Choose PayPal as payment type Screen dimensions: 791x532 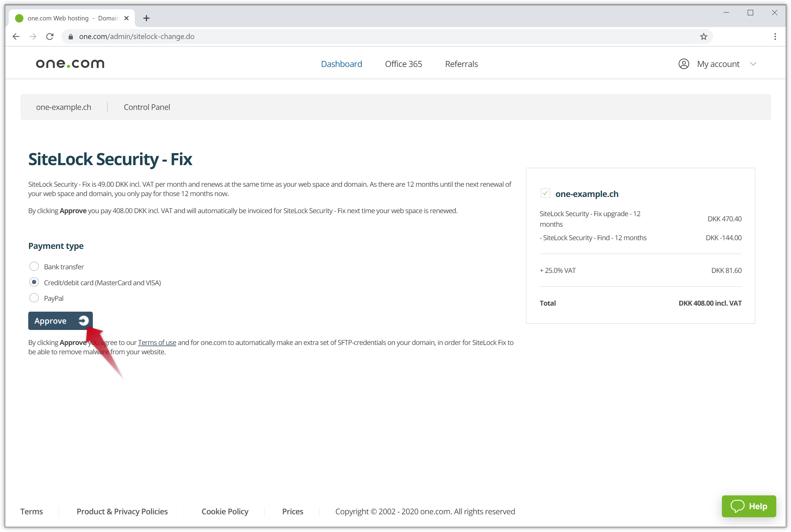(x=34, y=298)
